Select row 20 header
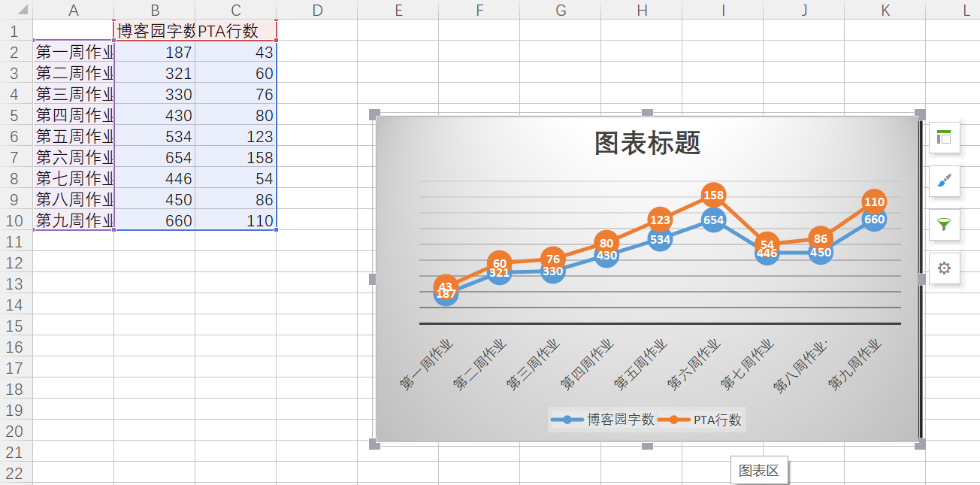The image size is (980, 485). coord(17,431)
